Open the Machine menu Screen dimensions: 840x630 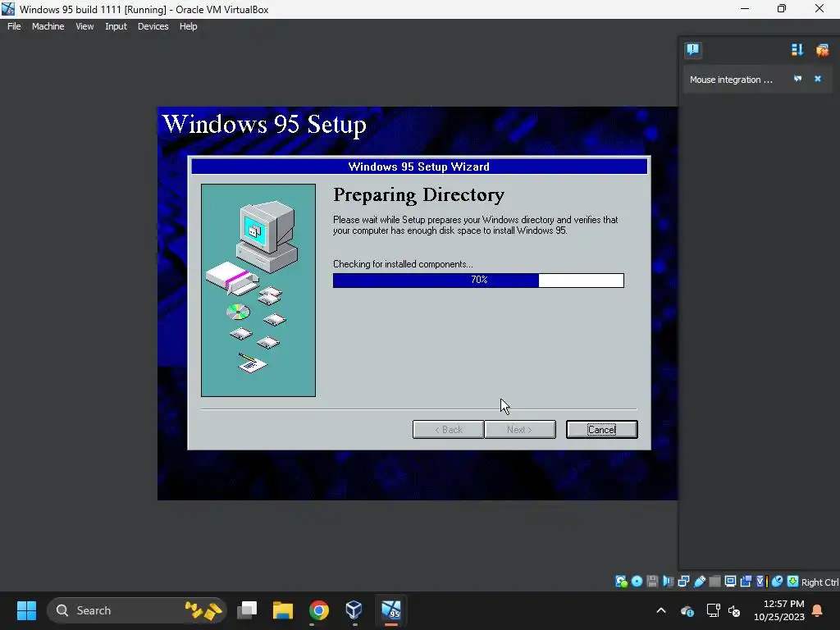pos(48,26)
